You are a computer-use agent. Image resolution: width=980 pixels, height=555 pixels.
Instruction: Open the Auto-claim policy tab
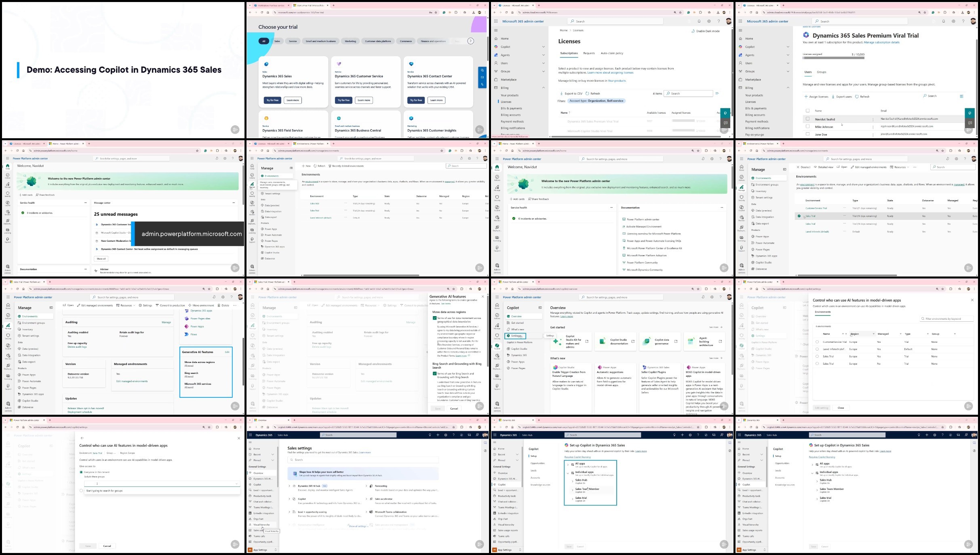(x=612, y=53)
